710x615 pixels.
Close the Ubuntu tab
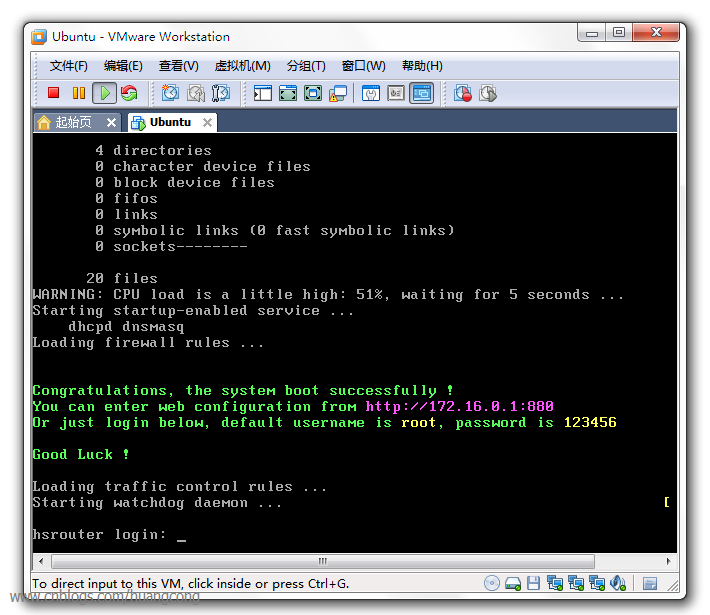coord(207,122)
